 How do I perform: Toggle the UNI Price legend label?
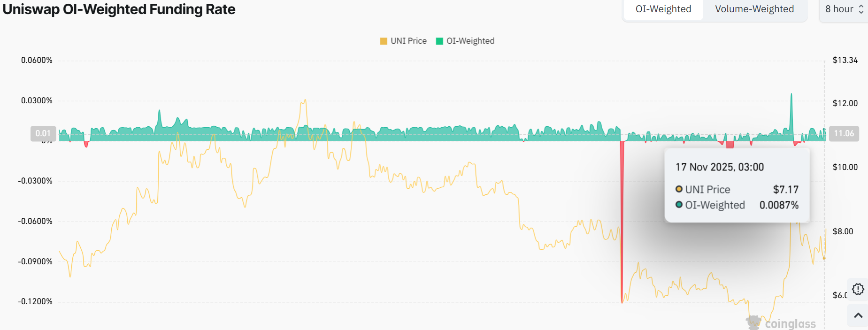pyautogui.click(x=408, y=41)
